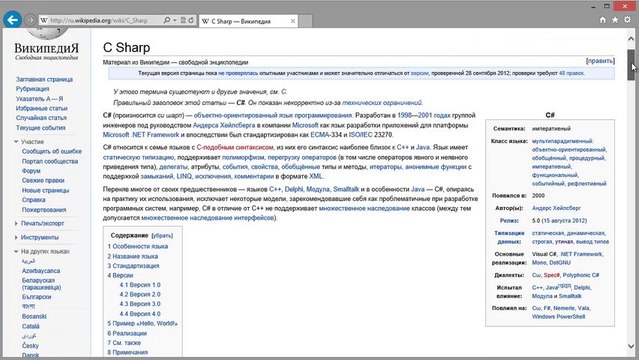Open Свежие правки link
This screenshot has width=639, height=360.
point(43,181)
